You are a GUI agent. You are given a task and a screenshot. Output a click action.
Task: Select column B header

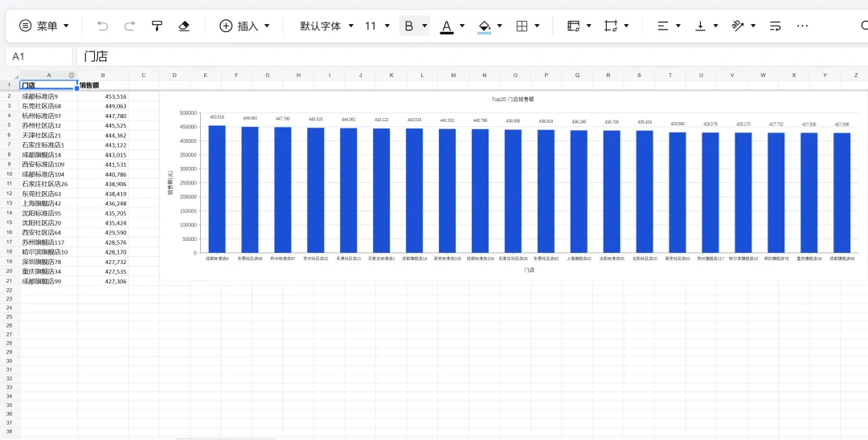(x=103, y=75)
